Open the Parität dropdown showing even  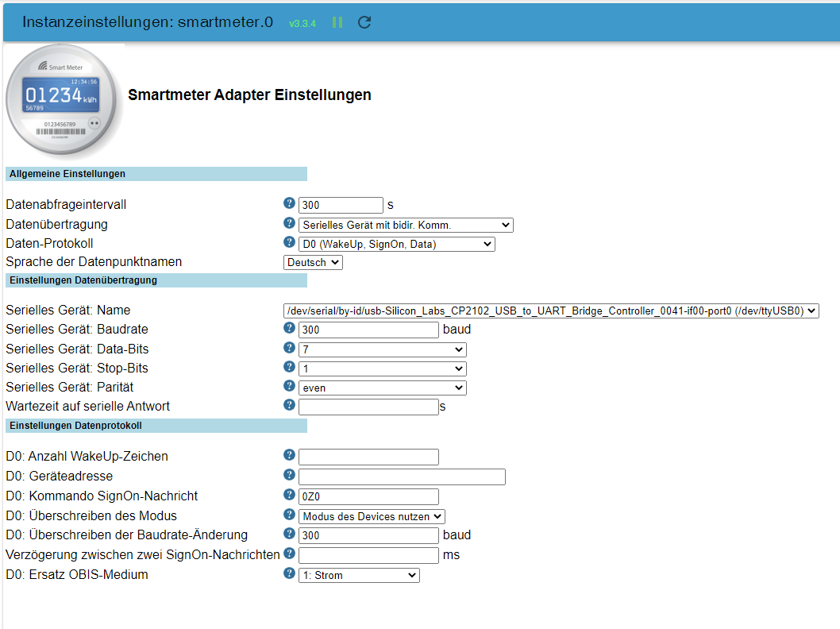[383, 388]
